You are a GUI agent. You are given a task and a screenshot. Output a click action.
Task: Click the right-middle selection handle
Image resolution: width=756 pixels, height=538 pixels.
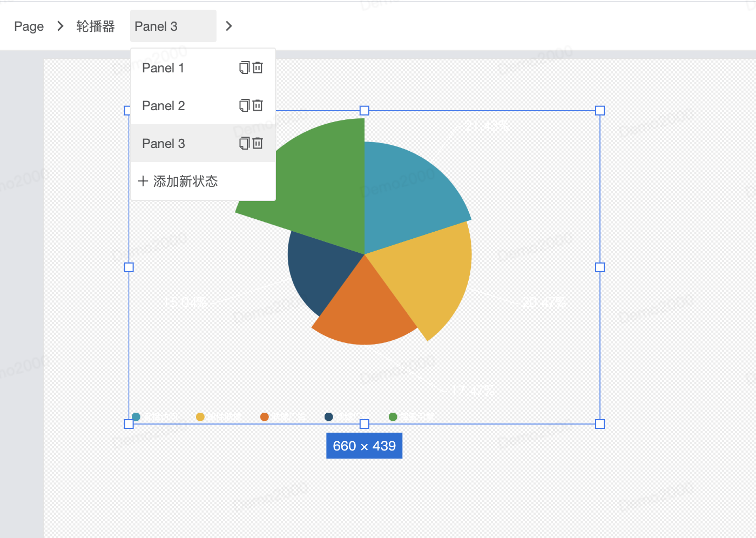[600, 267]
